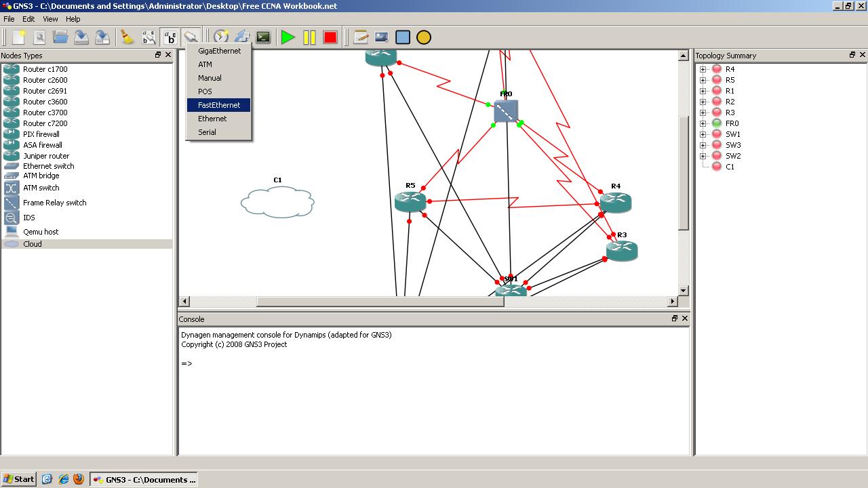
Task: Select the draw rectangle tool
Action: tap(403, 37)
